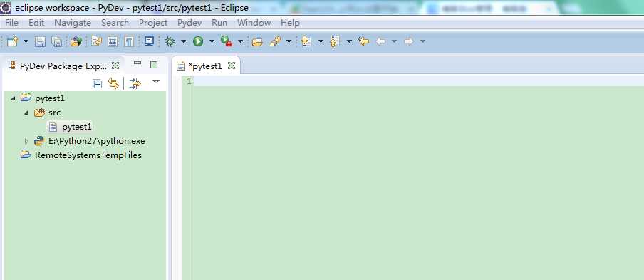The width and height of the screenshot is (644, 280).
Task: Open the External Tools dropdown arrow
Action: coord(240,41)
